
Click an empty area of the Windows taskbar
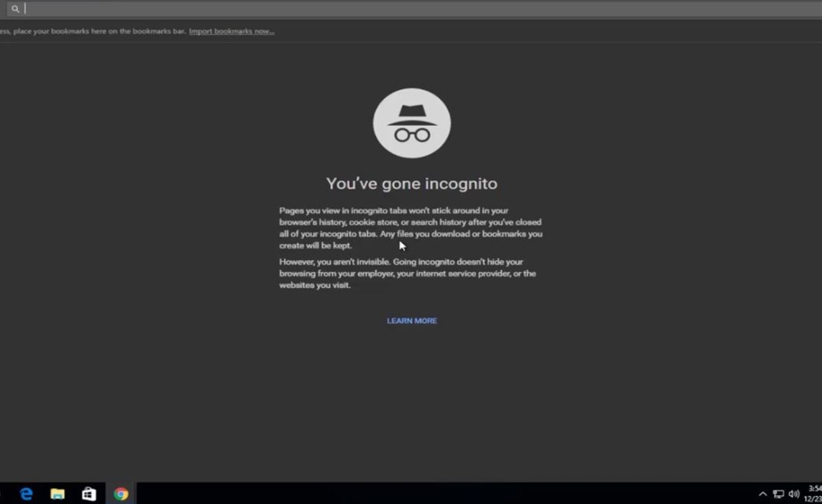click(432, 494)
